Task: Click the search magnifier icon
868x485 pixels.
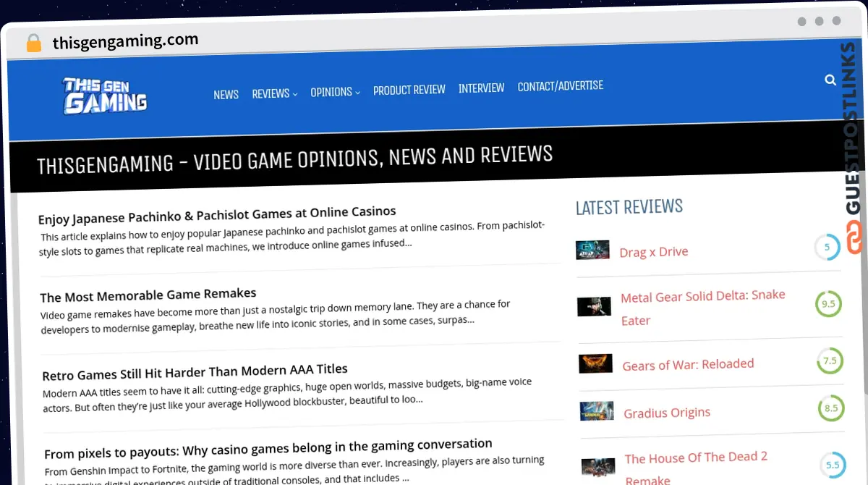Action: coord(830,80)
